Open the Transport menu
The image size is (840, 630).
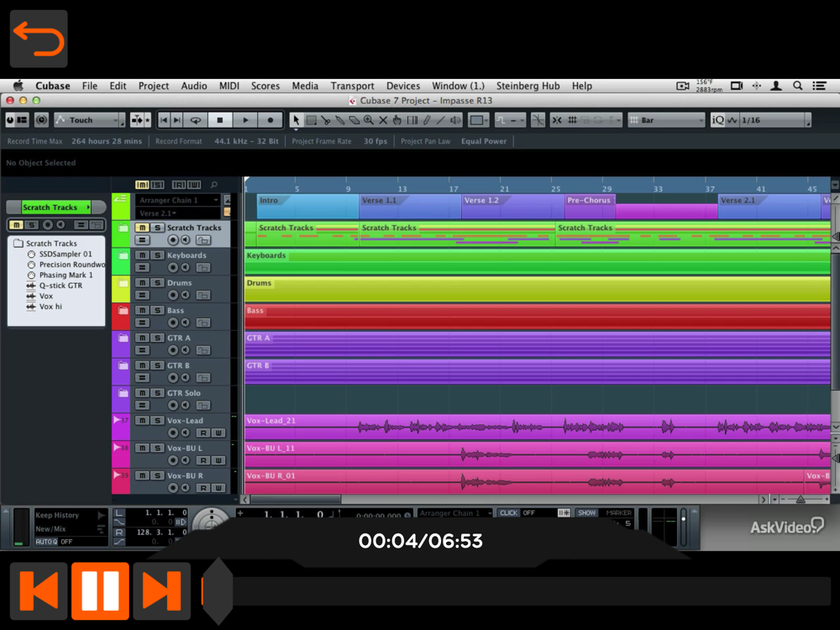pyautogui.click(x=352, y=86)
